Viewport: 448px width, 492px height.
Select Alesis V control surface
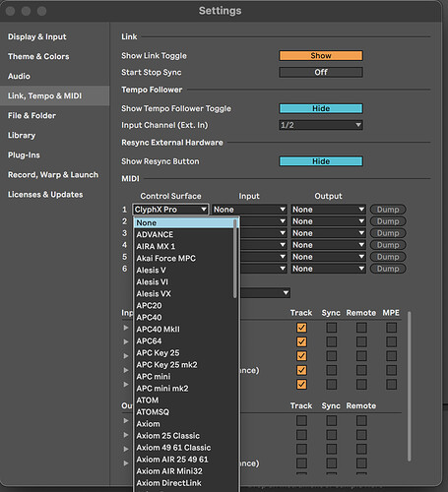pyautogui.click(x=184, y=270)
